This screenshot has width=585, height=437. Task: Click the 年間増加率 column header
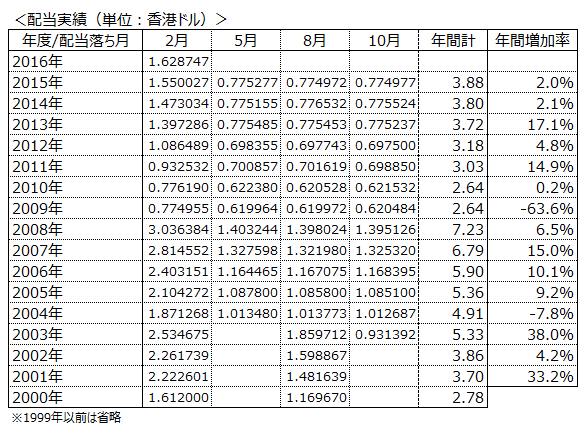click(x=532, y=40)
